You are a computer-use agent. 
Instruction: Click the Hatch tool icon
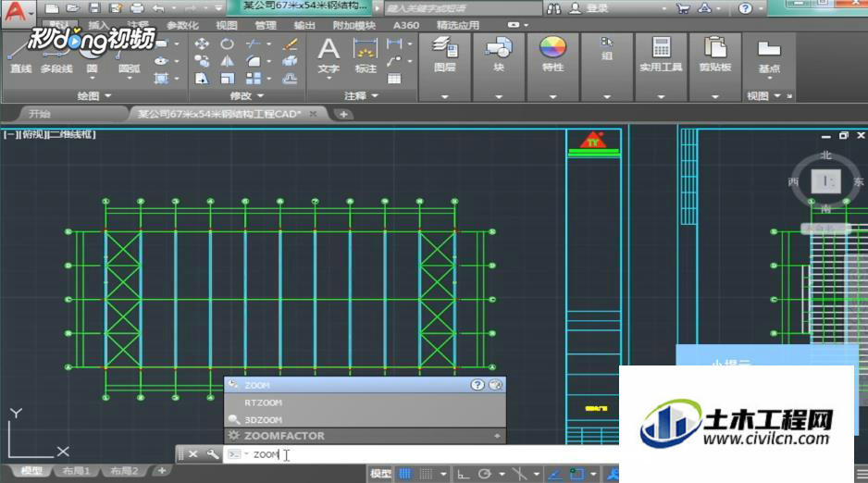click(161, 78)
